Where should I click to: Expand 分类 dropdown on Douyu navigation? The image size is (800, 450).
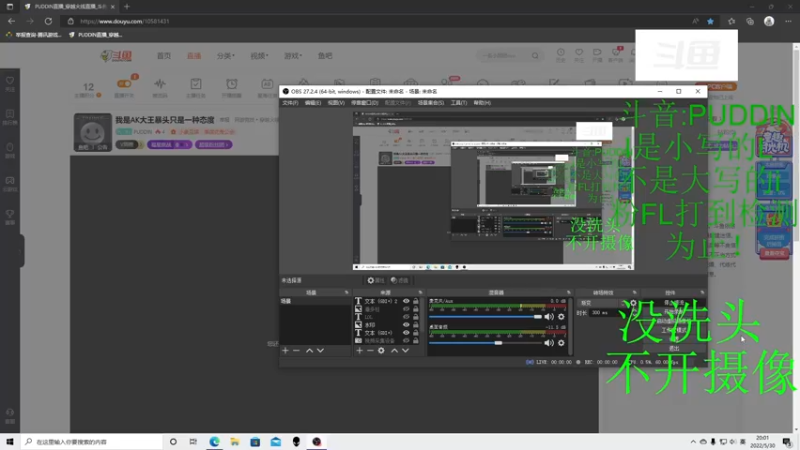pos(226,56)
